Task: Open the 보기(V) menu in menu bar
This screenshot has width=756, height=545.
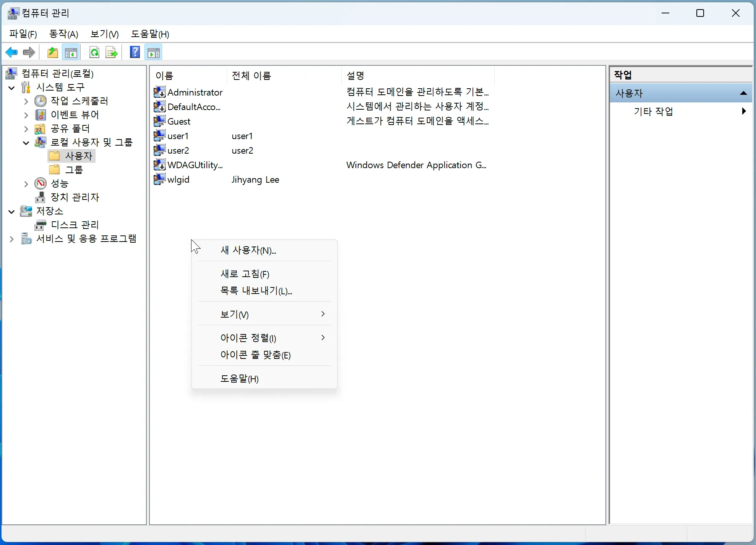Action: pyautogui.click(x=105, y=34)
